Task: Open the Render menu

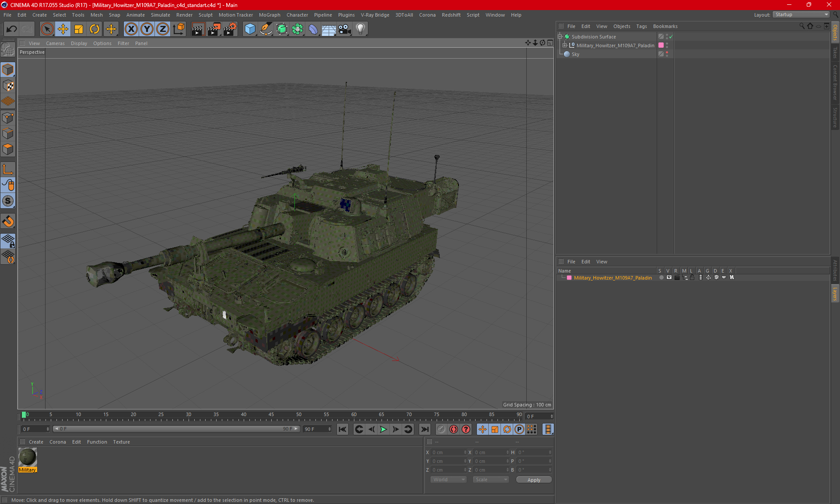Action: (184, 15)
